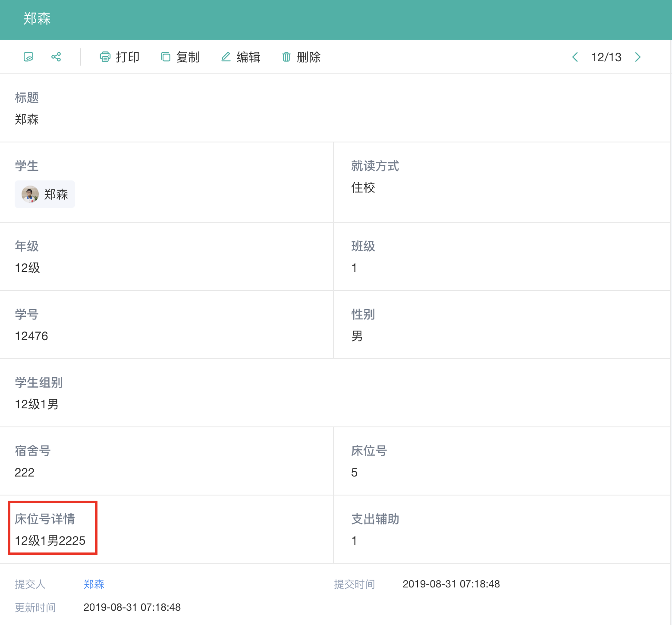
Task: Click the 宿舍号 value 222
Action: [25, 472]
